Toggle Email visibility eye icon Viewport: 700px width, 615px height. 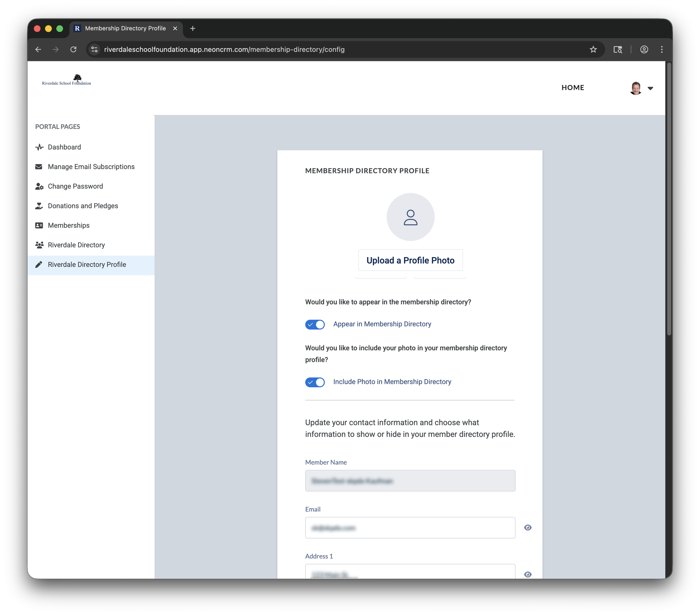click(x=528, y=528)
